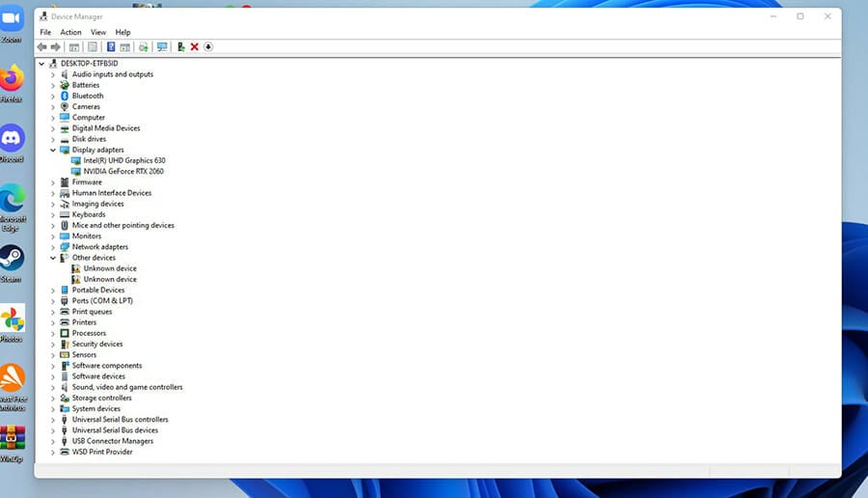Click the blue Help question mark icon
The image size is (868, 498).
(x=111, y=47)
